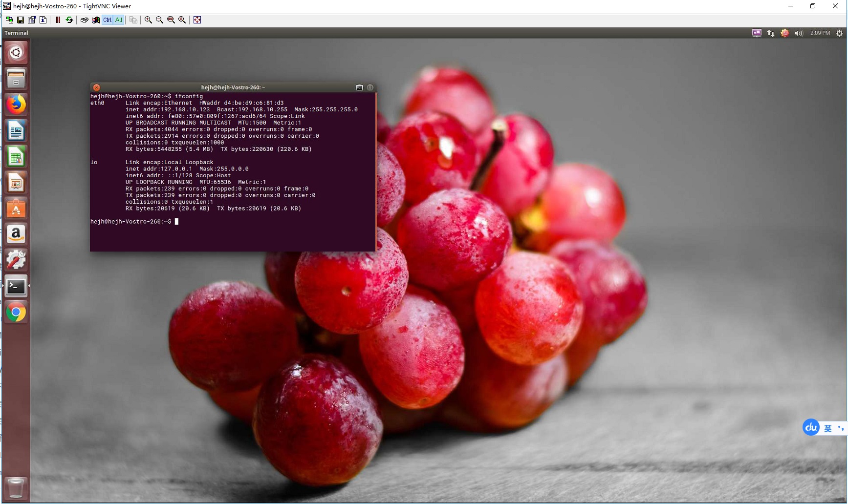
Task: Click the purple desktop-sharing indicator icon
Action: [x=757, y=33]
